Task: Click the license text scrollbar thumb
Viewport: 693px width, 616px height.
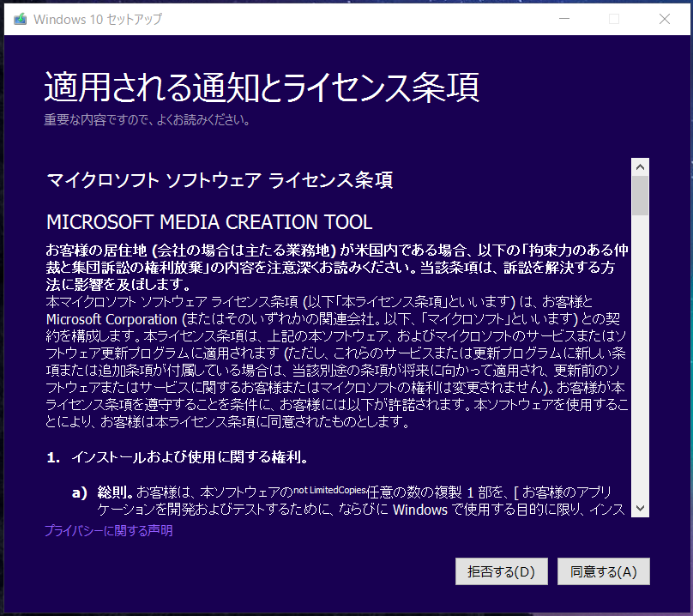Action: click(640, 196)
